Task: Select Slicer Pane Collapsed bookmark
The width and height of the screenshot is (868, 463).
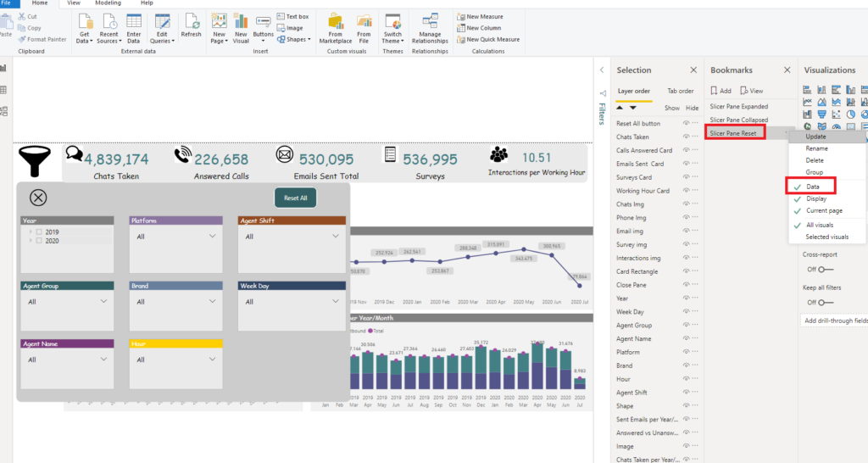Action: (x=739, y=120)
